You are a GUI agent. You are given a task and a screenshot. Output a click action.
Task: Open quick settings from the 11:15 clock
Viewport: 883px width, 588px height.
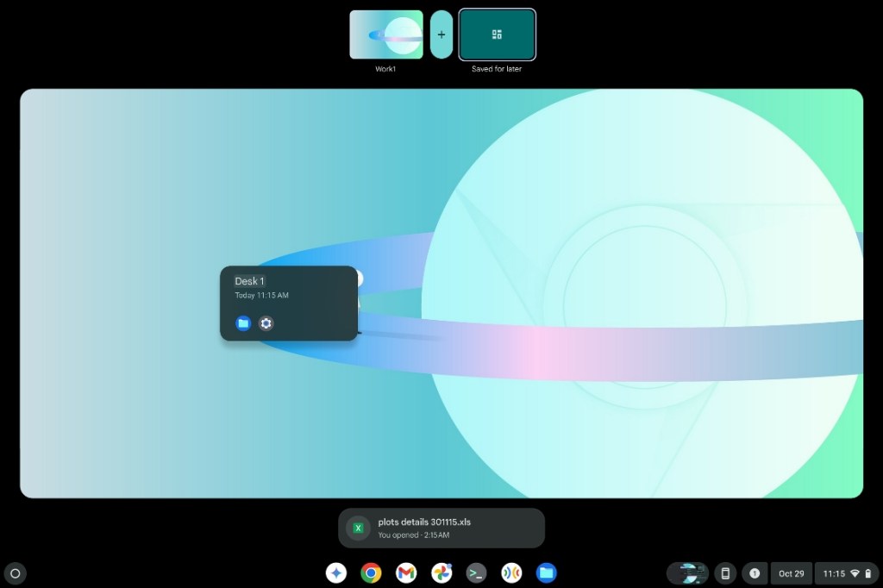(x=847, y=573)
